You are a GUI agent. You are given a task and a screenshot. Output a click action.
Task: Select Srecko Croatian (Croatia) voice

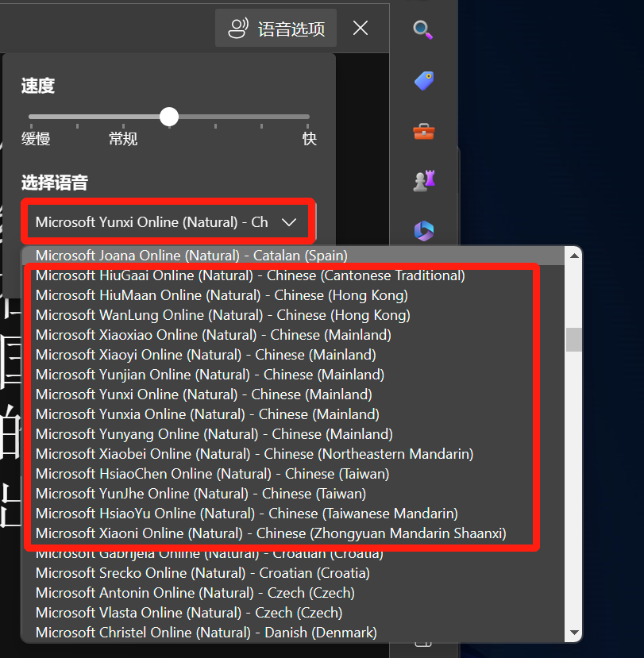292,573
